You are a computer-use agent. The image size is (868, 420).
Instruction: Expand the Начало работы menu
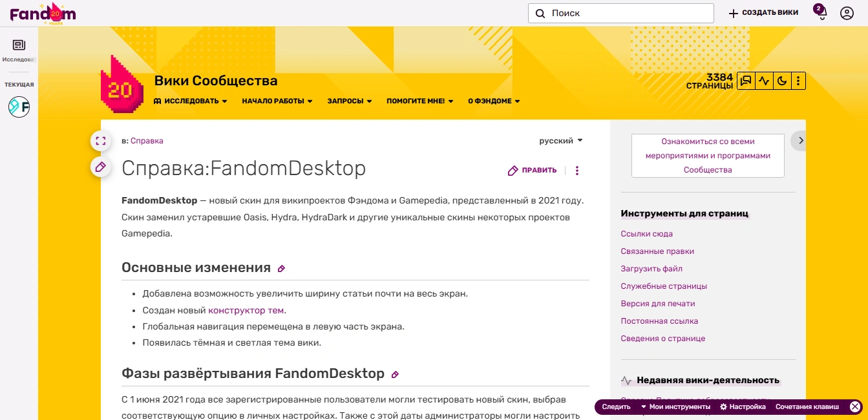[x=277, y=101]
